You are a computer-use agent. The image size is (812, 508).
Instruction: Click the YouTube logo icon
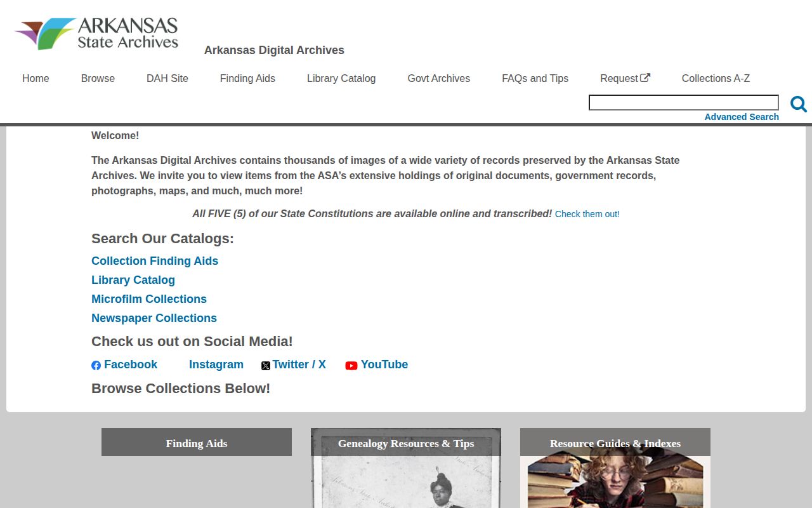point(351,366)
